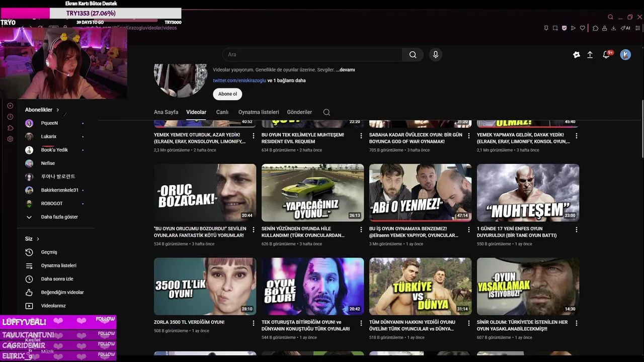Click the browser pin icon in toolbar
This screenshot has width=644, height=362.
click(x=546, y=28)
